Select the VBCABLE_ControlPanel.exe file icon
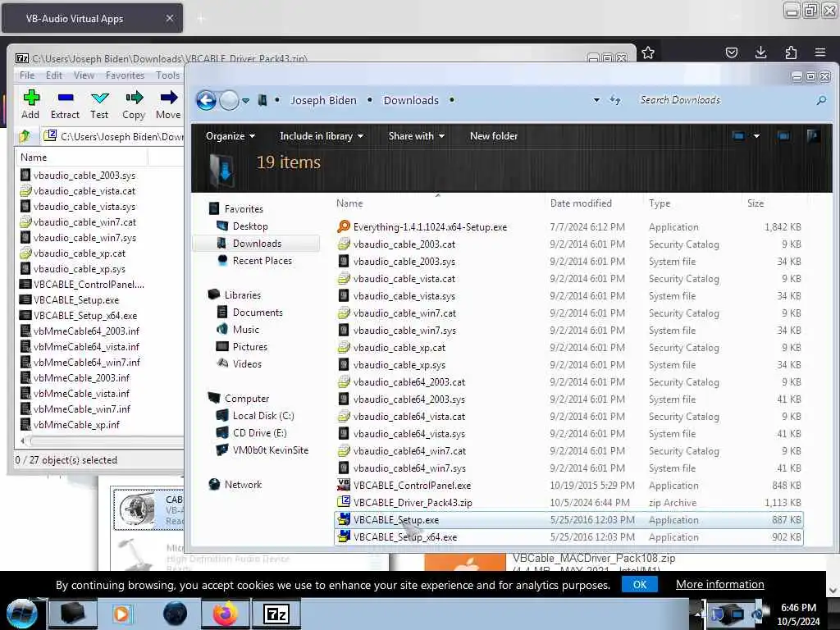840x630 pixels. point(344,486)
